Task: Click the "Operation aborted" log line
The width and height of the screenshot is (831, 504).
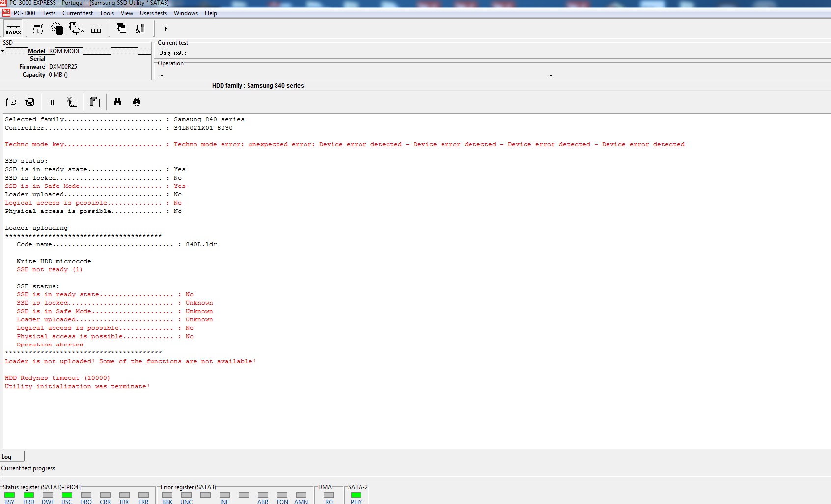Action: click(x=50, y=345)
